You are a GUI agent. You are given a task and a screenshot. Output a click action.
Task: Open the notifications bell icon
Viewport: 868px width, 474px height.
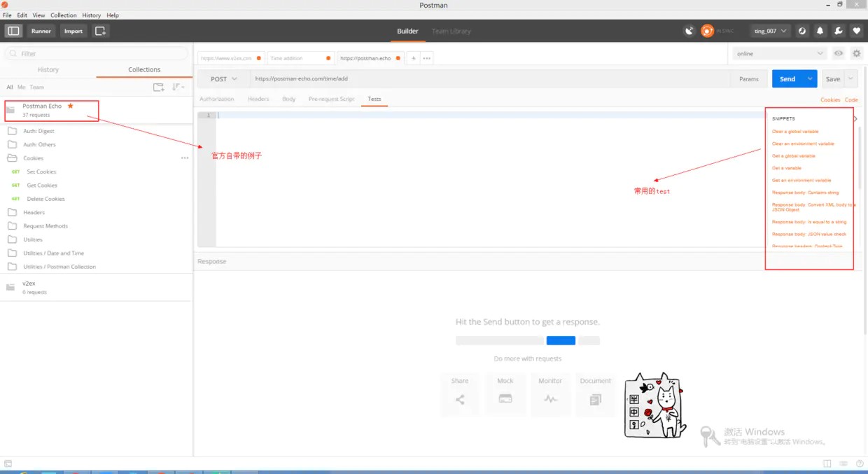pos(820,31)
